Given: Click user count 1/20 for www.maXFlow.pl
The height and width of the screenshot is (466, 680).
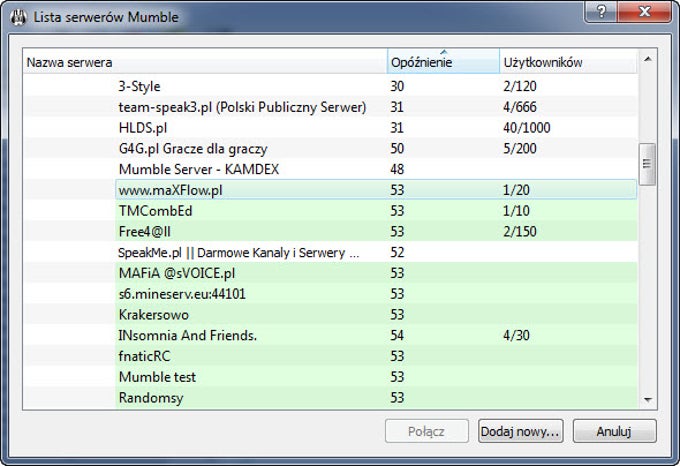Looking at the screenshot, I should pyautogui.click(x=516, y=190).
